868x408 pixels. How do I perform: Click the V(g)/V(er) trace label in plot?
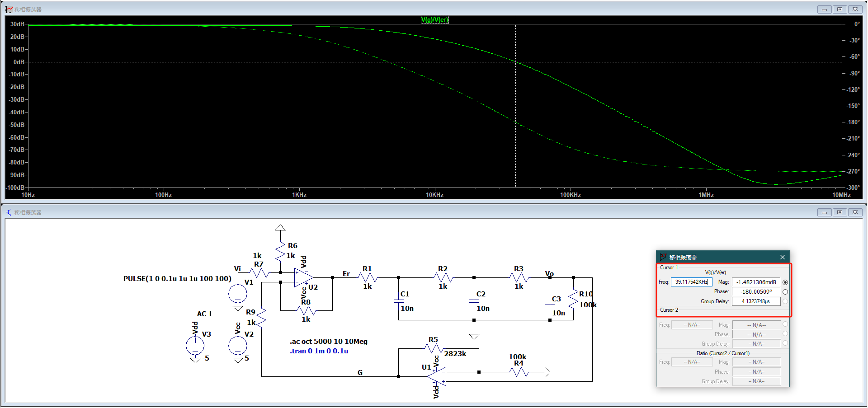point(434,19)
